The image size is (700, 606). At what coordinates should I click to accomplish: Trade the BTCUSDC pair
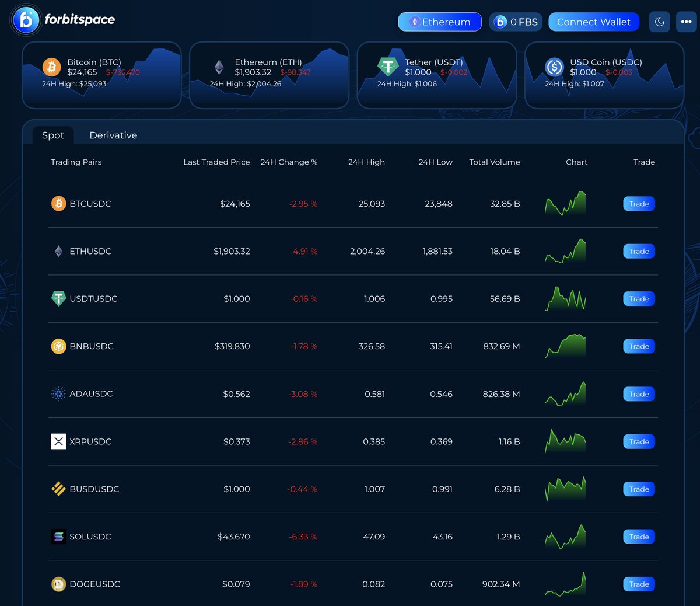pyautogui.click(x=639, y=204)
